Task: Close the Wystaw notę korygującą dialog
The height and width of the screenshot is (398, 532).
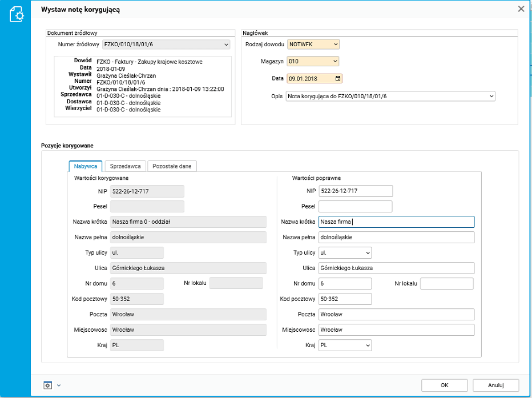Action: coord(521,9)
